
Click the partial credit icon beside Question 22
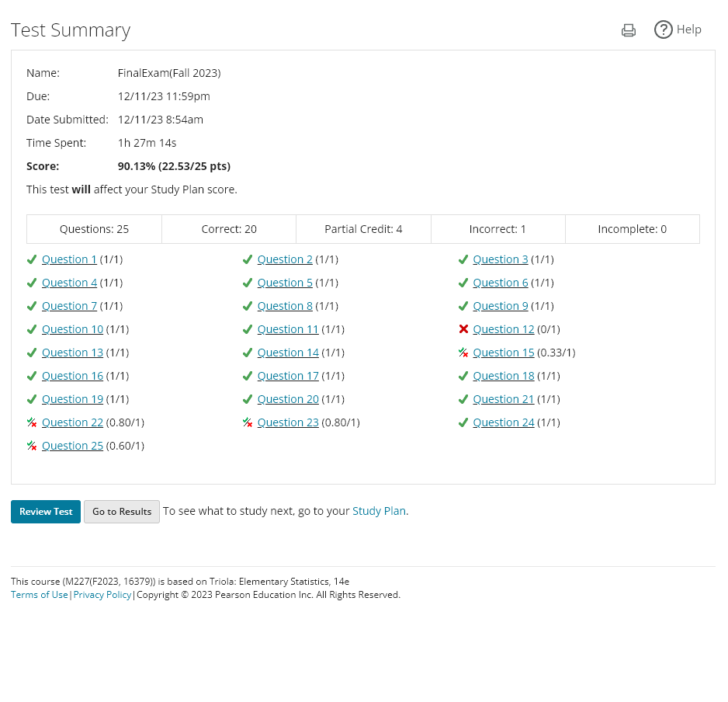(32, 422)
